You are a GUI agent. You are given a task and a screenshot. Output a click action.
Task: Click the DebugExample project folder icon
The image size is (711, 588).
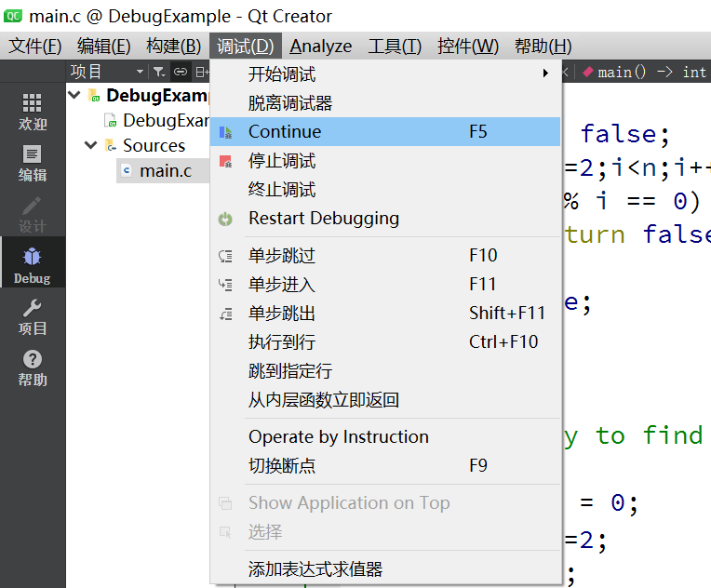click(94, 95)
